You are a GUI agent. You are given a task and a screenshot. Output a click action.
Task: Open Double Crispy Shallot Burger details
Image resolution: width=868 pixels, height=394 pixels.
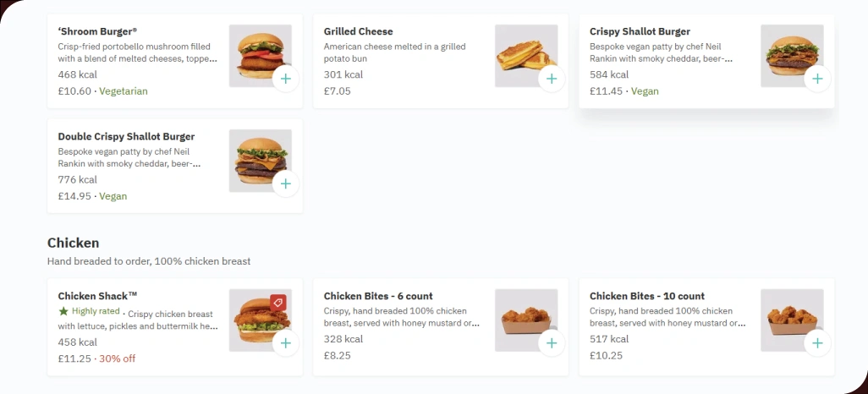[126, 136]
